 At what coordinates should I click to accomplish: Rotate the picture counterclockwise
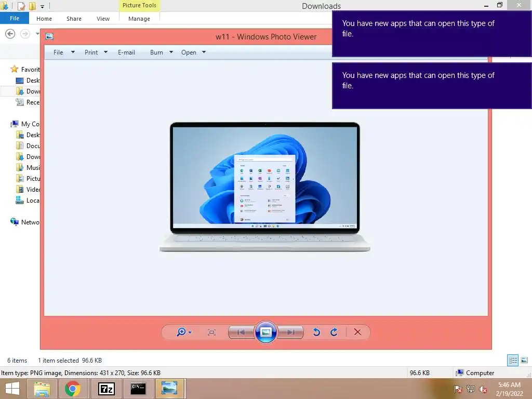[x=316, y=332]
